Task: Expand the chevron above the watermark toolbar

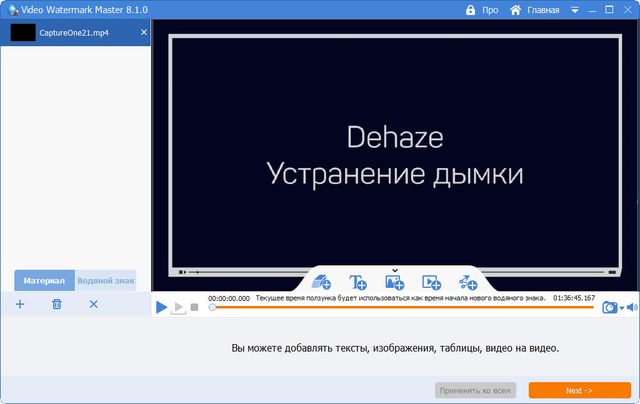Action: point(394,270)
